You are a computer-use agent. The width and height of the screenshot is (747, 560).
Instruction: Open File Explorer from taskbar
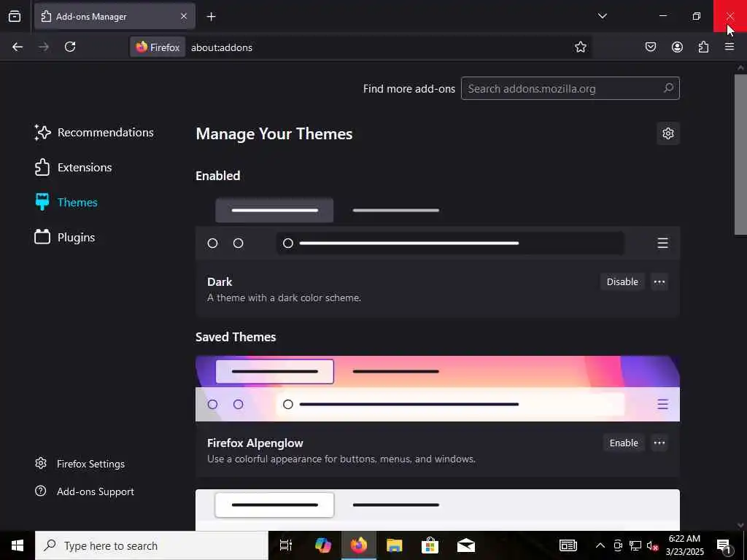point(395,545)
